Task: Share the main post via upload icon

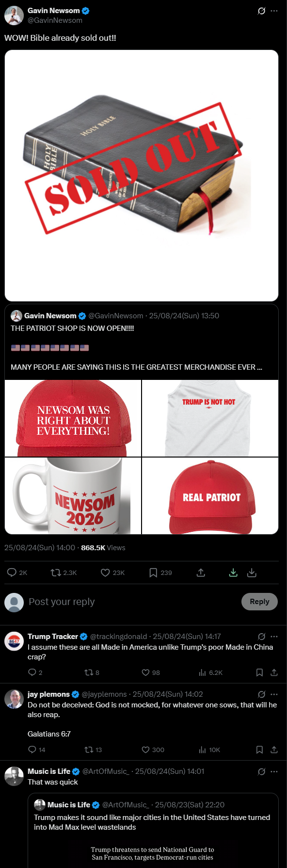Action: click(201, 573)
